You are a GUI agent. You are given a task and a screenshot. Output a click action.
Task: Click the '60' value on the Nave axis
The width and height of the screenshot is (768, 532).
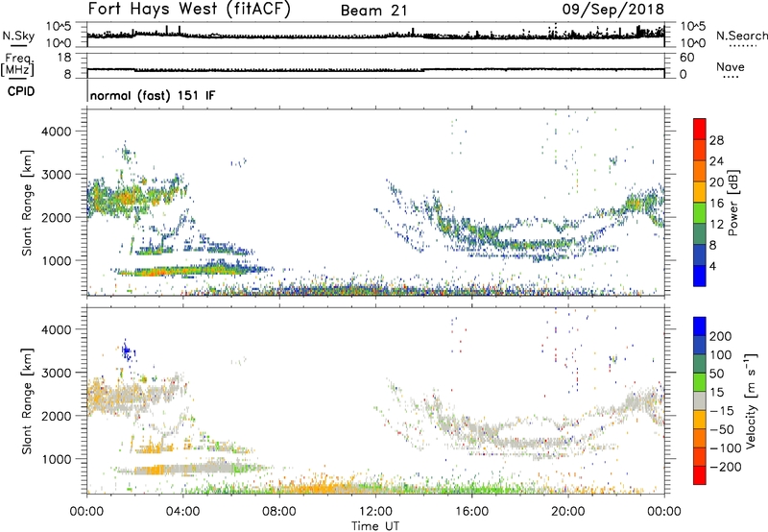(686, 58)
